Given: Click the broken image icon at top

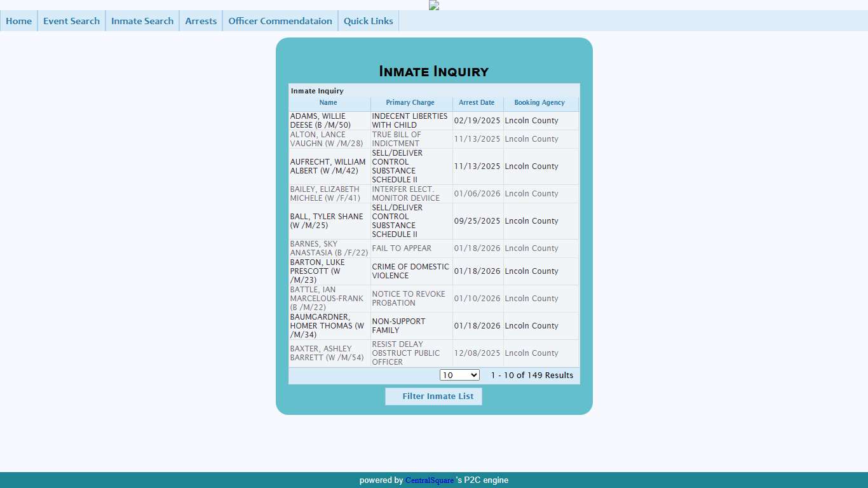Looking at the screenshot, I should coord(434,5).
